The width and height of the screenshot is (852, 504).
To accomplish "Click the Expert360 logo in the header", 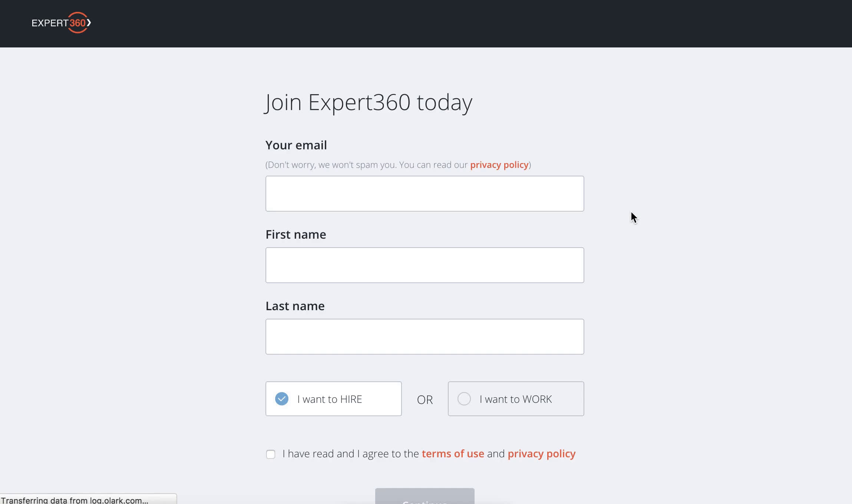I will pyautogui.click(x=61, y=23).
